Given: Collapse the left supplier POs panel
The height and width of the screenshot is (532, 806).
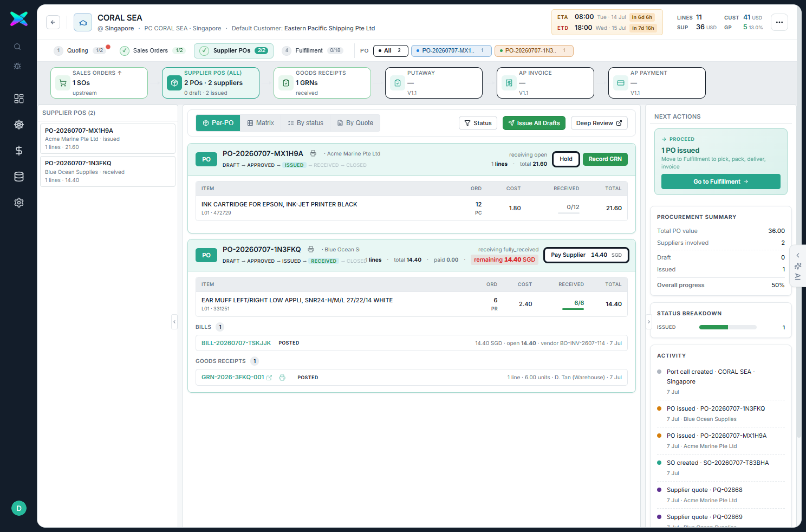Looking at the screenshot, I should click(174, 322).
